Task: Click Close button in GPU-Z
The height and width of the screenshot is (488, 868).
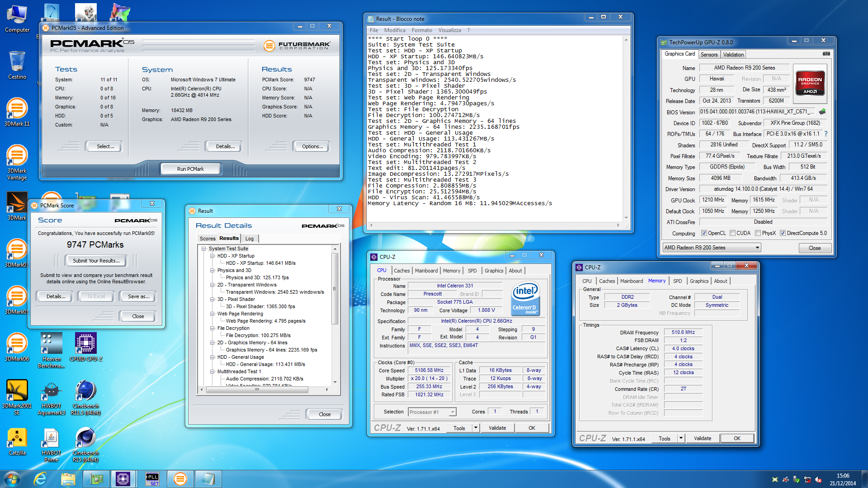Action: pyautogui.click(x=815, y=248)
